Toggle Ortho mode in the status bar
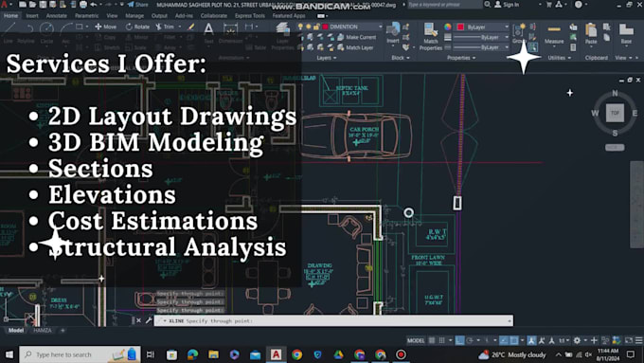The width and height of the screenshot is (644, 363). point(459,340)
